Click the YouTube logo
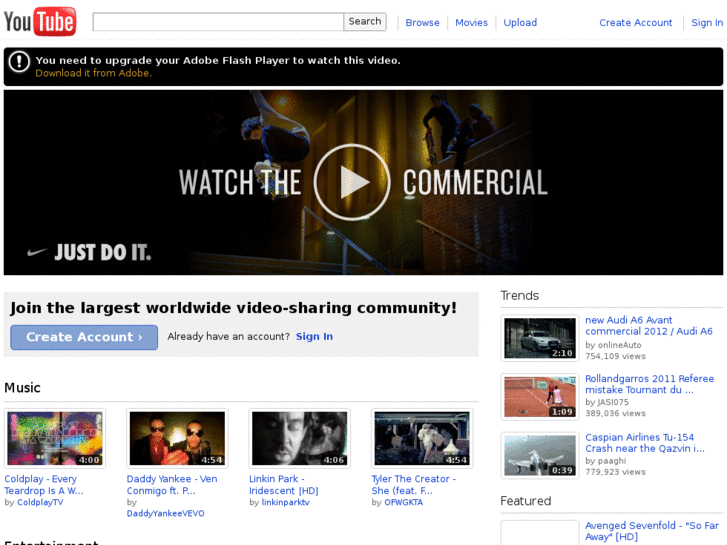The width and height of the screenshot is (727, 545). (40, 21)
